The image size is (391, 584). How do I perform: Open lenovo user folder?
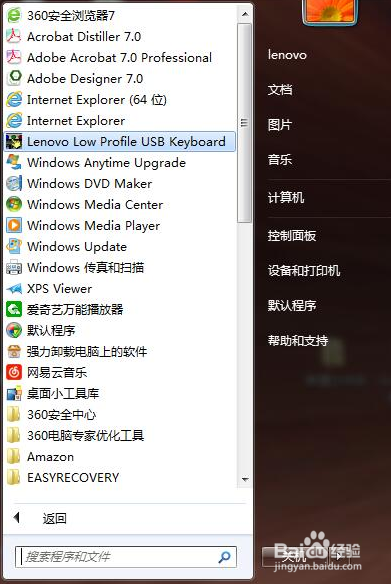(x=287, y=55)
